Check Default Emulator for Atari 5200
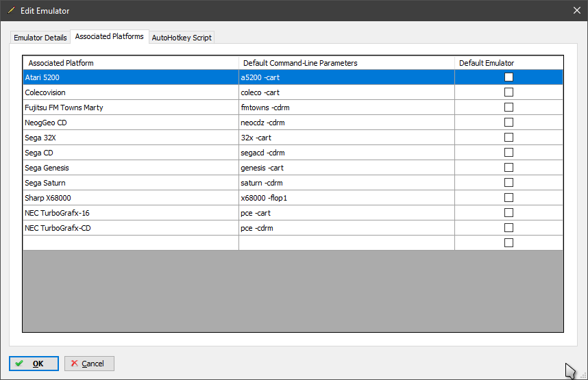Screen dimensions: 588x380 coord(509,77)
